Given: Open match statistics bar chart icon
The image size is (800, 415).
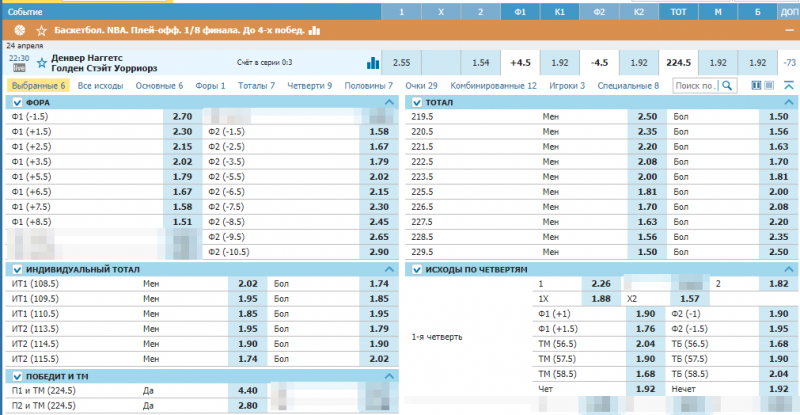Looking at the screenshot, I should [373, 63].
